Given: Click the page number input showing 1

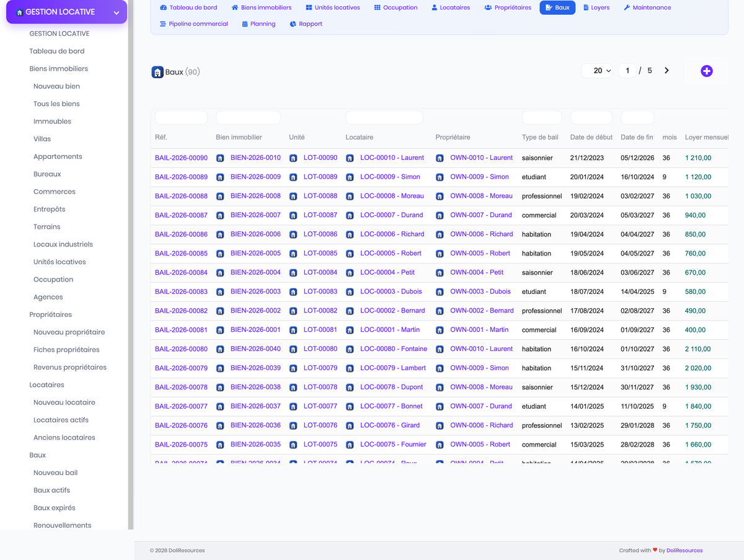Looking at the screenshot, I should point(627,71).
